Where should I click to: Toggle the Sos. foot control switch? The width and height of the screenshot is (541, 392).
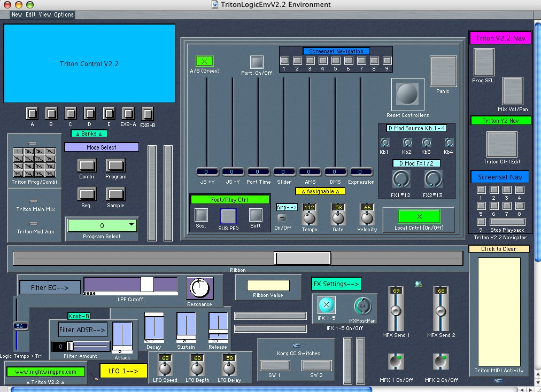pos(201,215)
